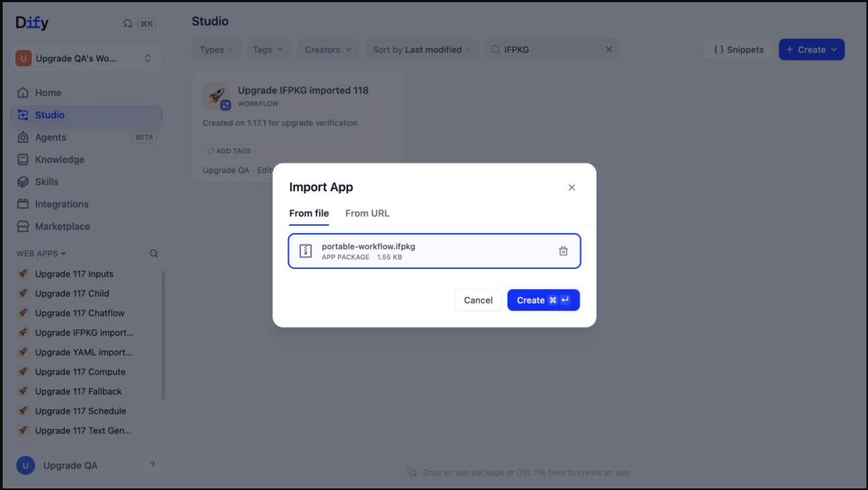Open the Tags filter dropdown
The image size is (868, 490).
tap(268, 50)
